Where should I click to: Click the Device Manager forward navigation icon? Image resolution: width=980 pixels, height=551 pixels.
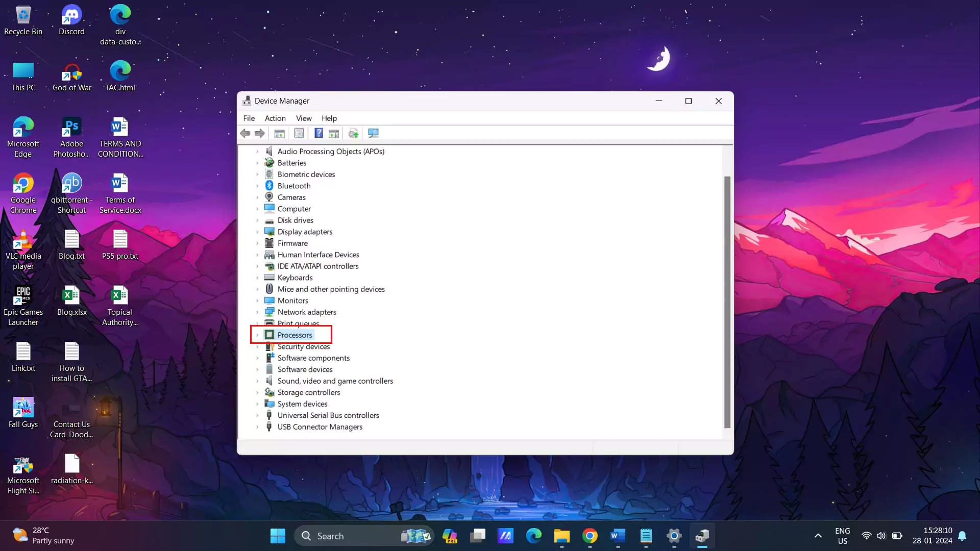point(260,133)
